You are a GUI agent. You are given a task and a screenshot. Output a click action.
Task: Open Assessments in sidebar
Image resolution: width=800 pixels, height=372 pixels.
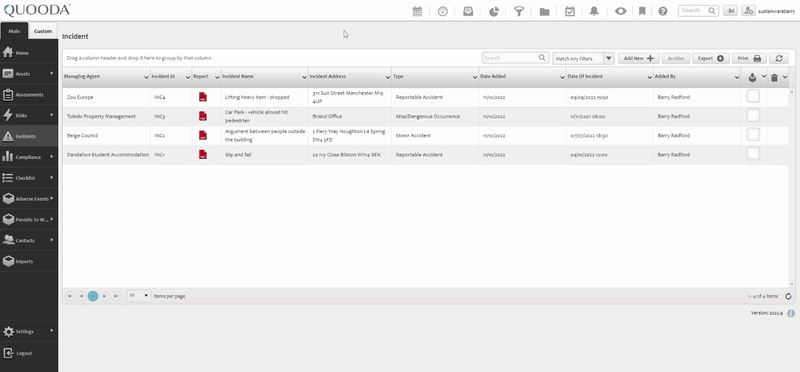(x=29, y=94)
